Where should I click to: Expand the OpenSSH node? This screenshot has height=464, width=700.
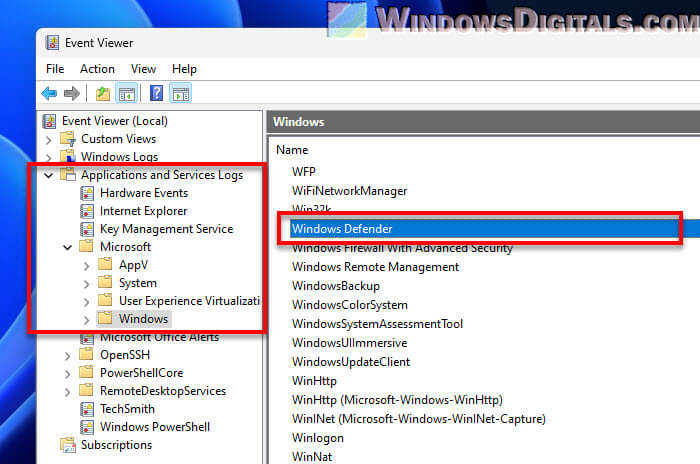67,356
